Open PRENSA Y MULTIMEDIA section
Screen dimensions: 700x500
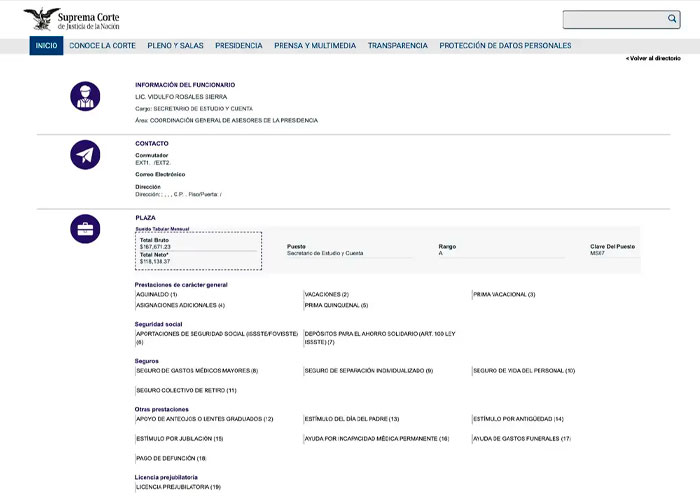315,46
